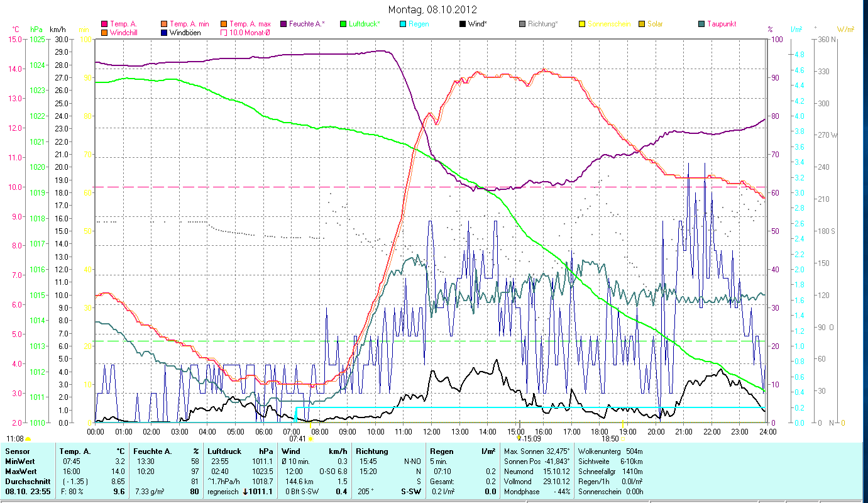Click the Temp. A. min legend swatch
Screen dimensions: 868x503
pos(165,24)
